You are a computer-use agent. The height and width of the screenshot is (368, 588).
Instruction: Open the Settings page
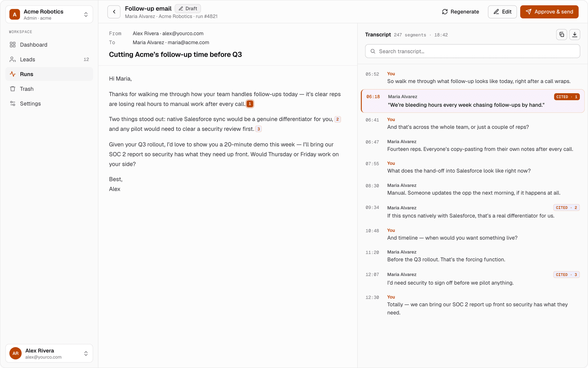pos(49,104)
